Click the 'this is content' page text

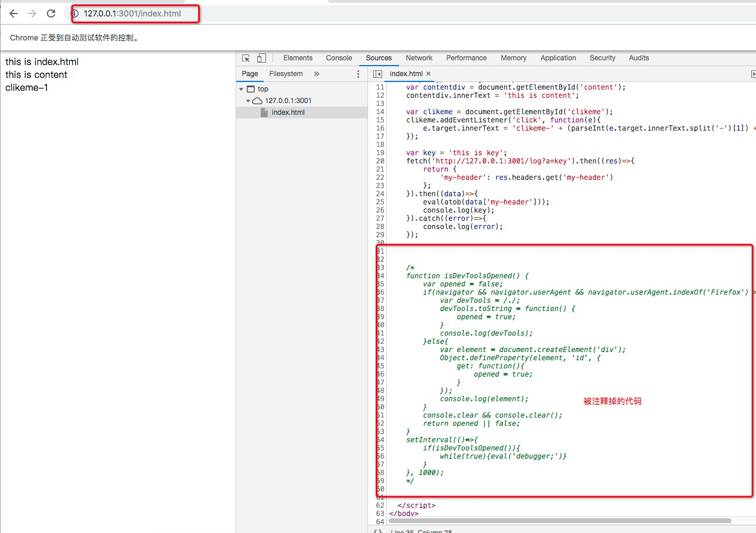point(36,75)
